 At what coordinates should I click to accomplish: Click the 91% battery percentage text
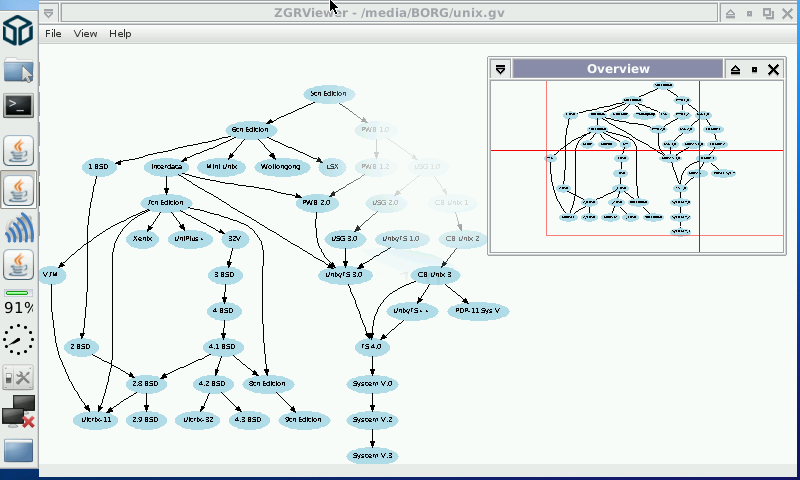(x=19, y=308)
